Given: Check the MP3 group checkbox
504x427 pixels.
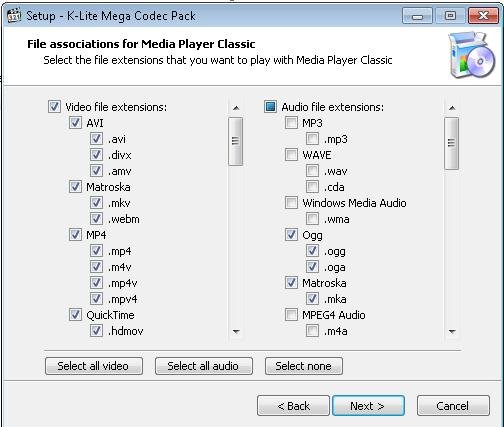Looking at the screenshot, I should 291,123.
